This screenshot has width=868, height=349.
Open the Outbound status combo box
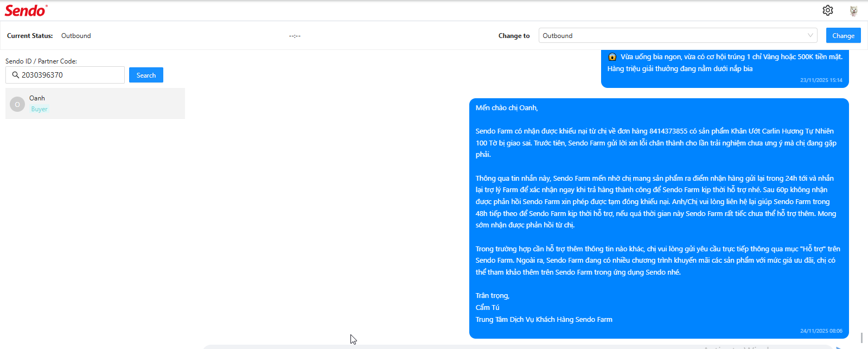678,35
